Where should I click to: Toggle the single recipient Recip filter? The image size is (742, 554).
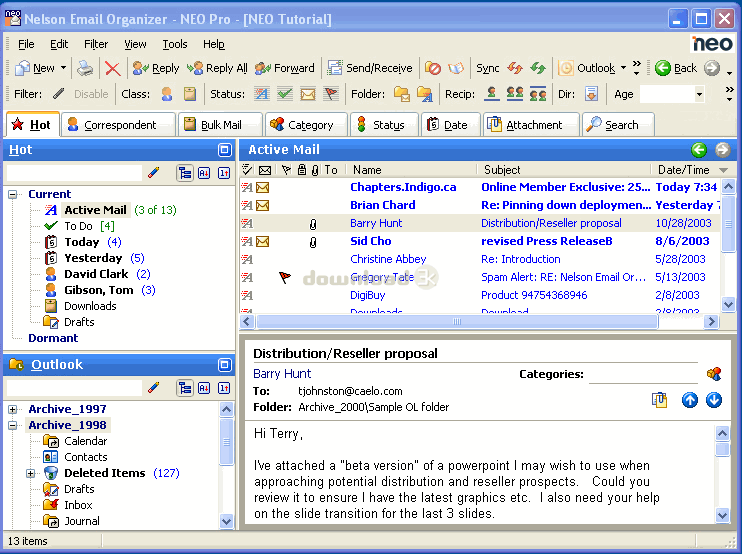(x=492, y=94)
